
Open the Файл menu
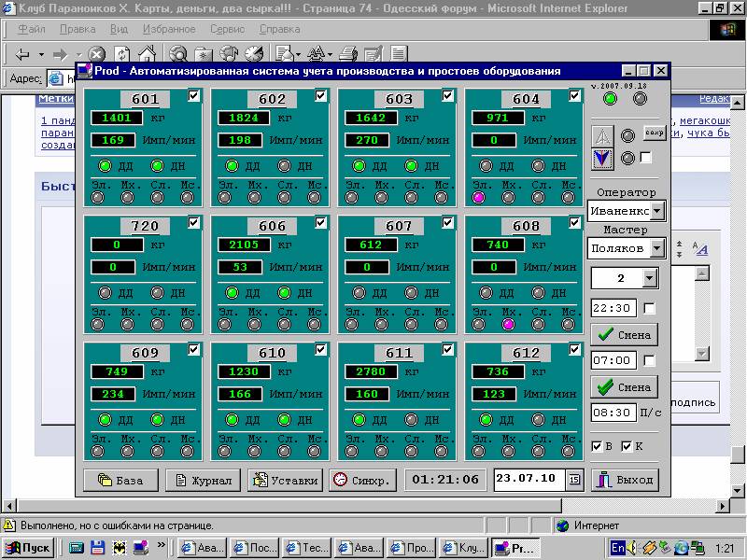pyautogui.click(x=32, y=29)
